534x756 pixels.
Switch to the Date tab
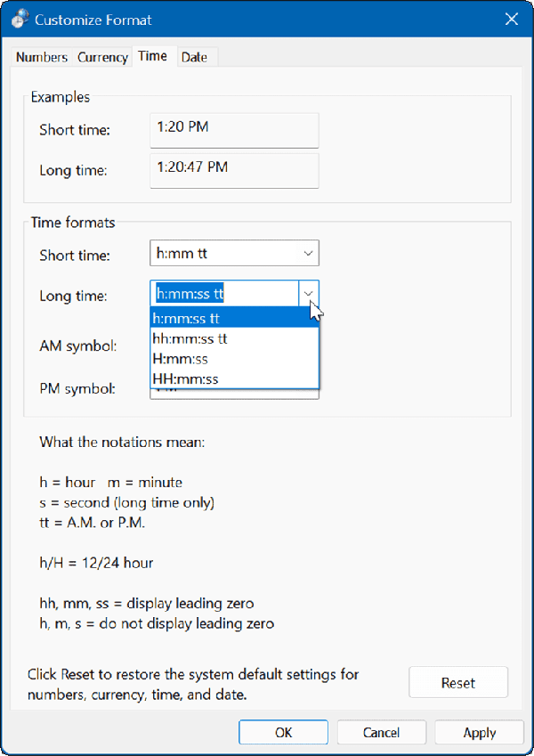point(194,56)
